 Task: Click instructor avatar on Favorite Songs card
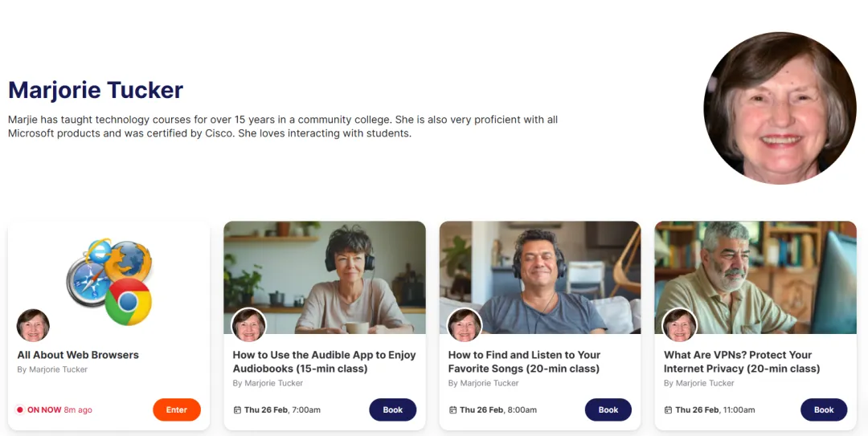click(465, 325)
